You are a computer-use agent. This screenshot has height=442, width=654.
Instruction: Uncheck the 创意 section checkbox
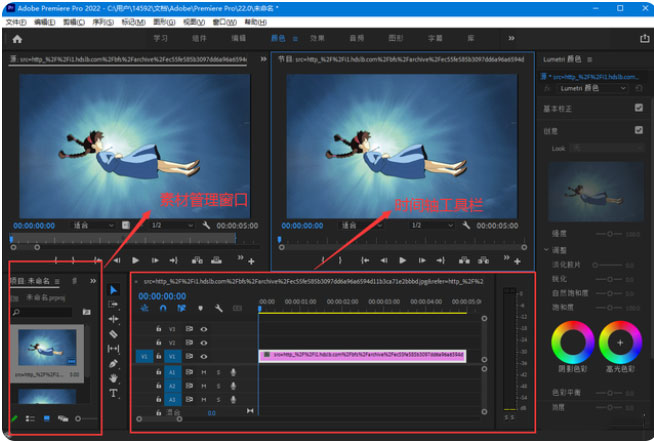[639, 130]
